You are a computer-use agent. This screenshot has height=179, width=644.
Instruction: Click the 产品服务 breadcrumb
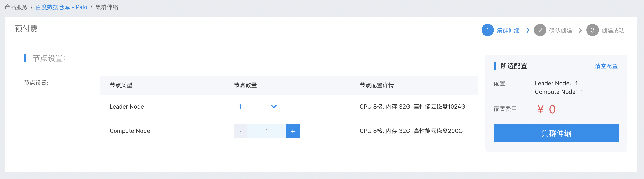pos(16,7)
